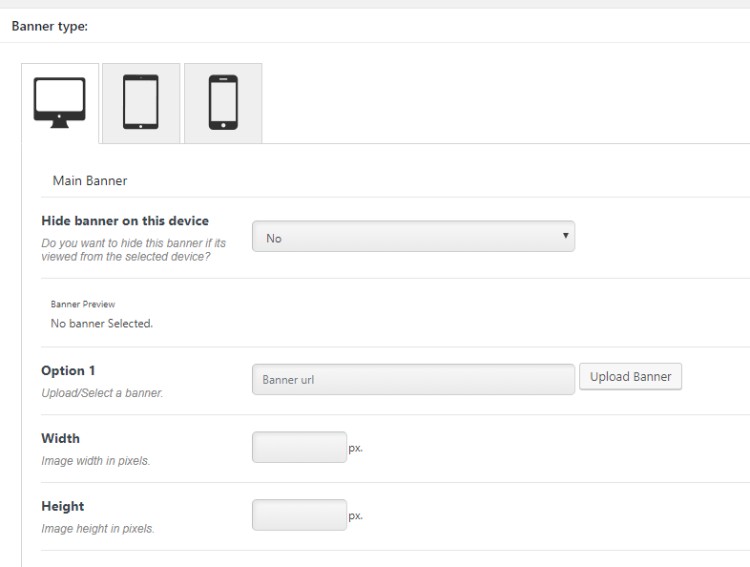Click the Main Banner section heading

(90, 181)
